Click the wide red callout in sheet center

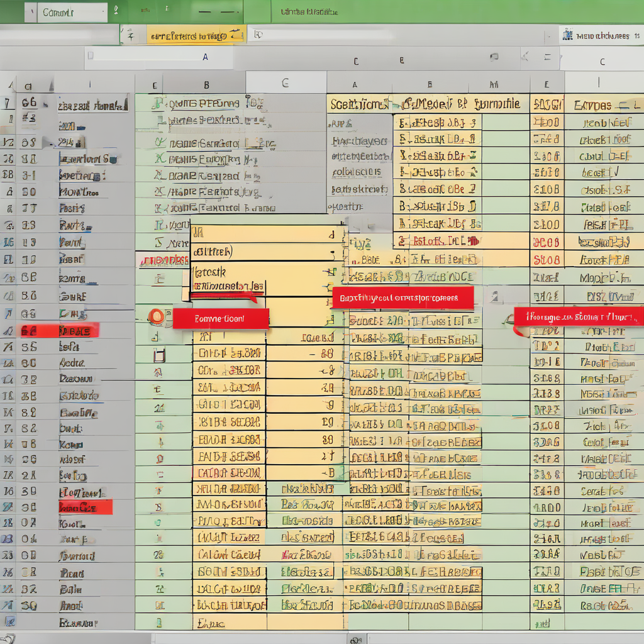pyautogui.click(x=402, y=298)
